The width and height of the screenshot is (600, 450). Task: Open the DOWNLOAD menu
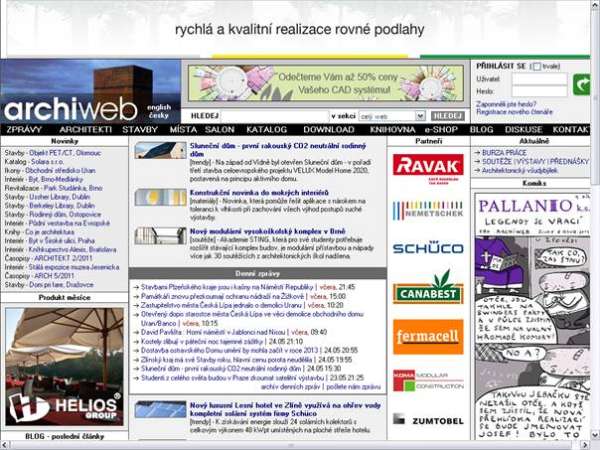point(329,130)
